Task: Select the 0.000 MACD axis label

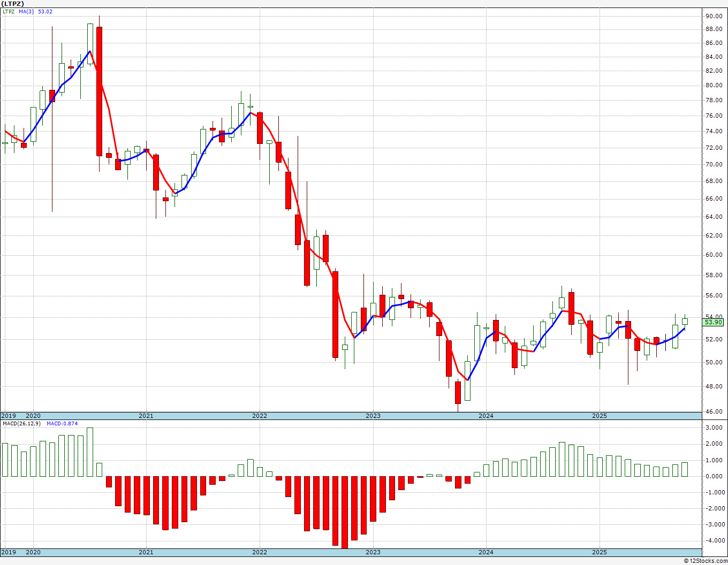Action: (715, 476)
